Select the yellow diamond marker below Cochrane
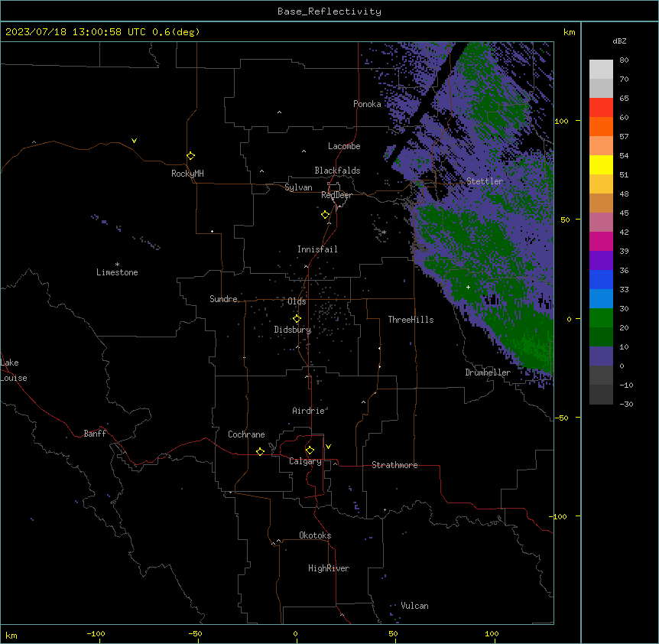Screen dimensions: 659x644 261,451
